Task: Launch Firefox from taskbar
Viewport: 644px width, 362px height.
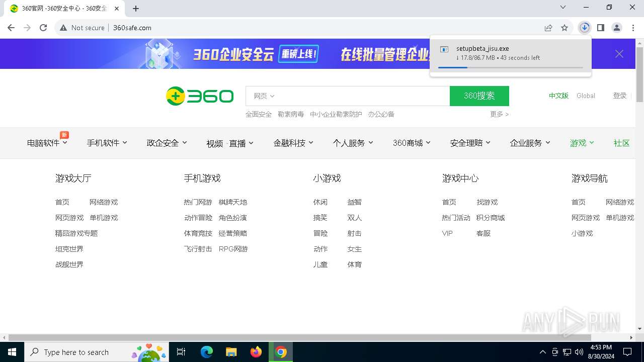Action: pos(256,352)
